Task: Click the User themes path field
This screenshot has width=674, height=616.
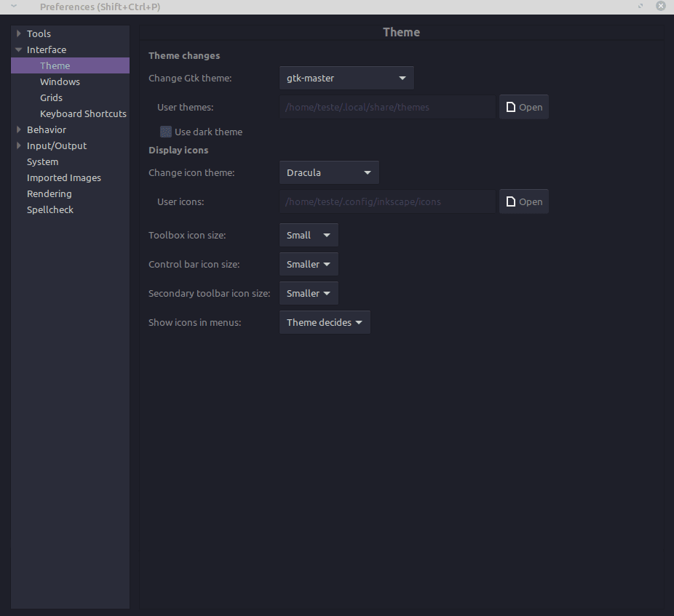Action: 387,107
